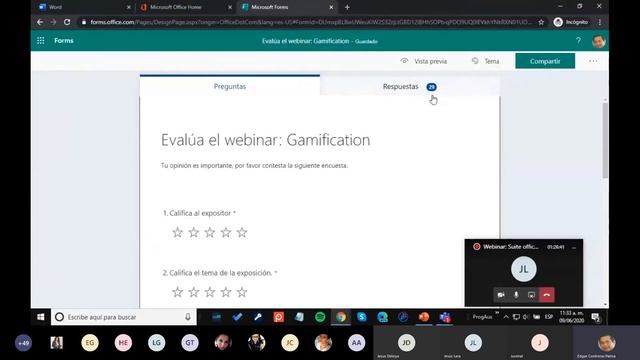Open Google Chrome from the taskbar
This screenshot has height=360, width=640.
[341, 317]
